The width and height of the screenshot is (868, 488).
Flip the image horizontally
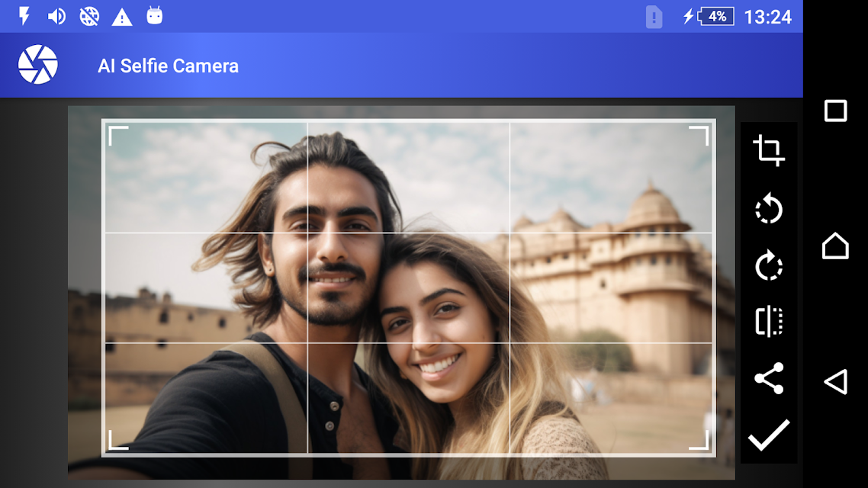click(769, 321)
